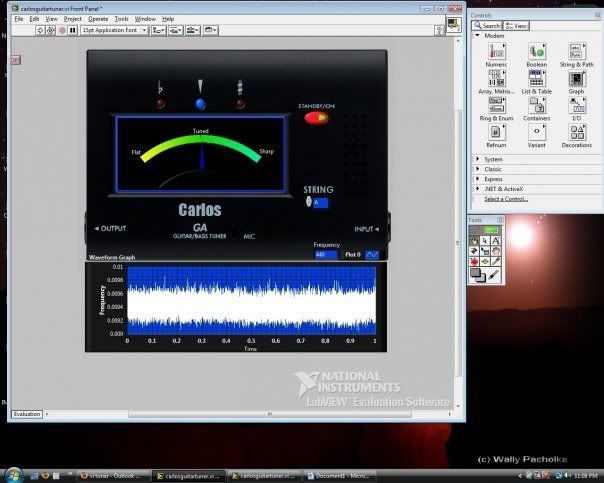Viewport: 604px width, 483px height.
Task: Open the Window menu
Action: click(x=145, y=19)
